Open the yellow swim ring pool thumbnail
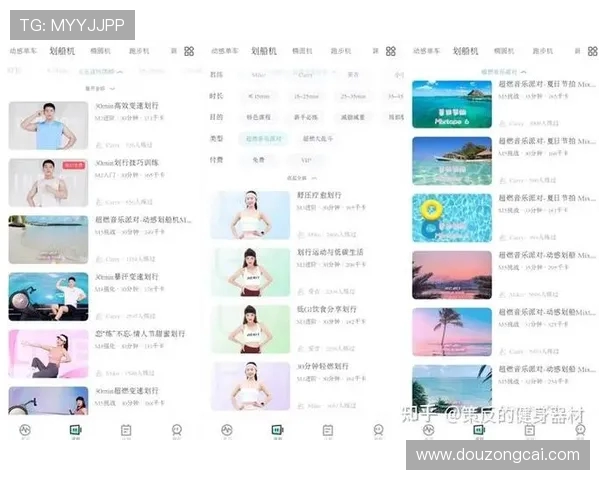 coord(452,218)
